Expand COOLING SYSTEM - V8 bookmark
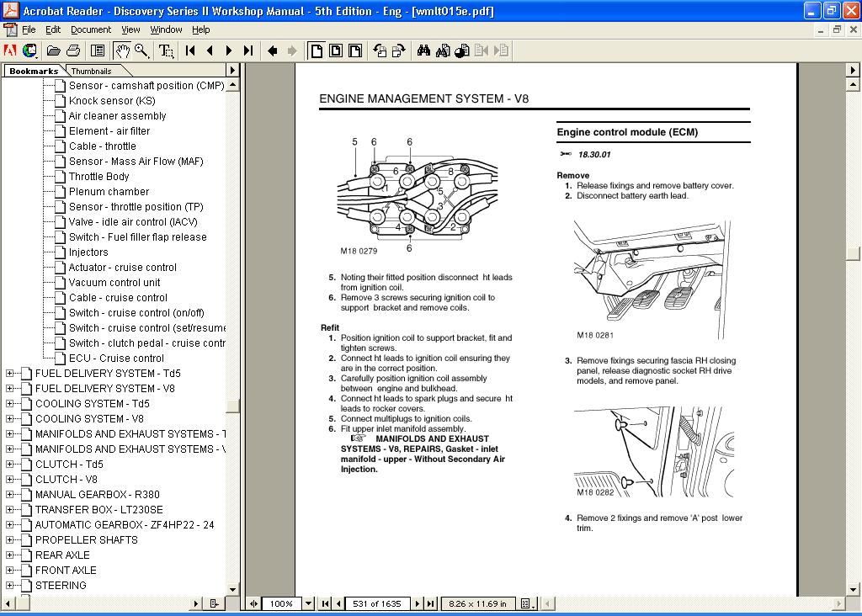862x616 pixels. (x=9, y=419)
